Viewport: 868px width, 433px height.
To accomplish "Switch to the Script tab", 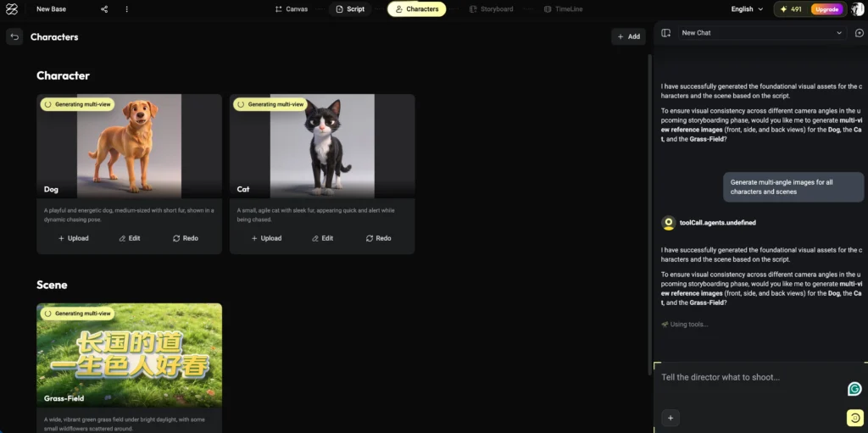I will pyautogui.click(x=350, y=9).
